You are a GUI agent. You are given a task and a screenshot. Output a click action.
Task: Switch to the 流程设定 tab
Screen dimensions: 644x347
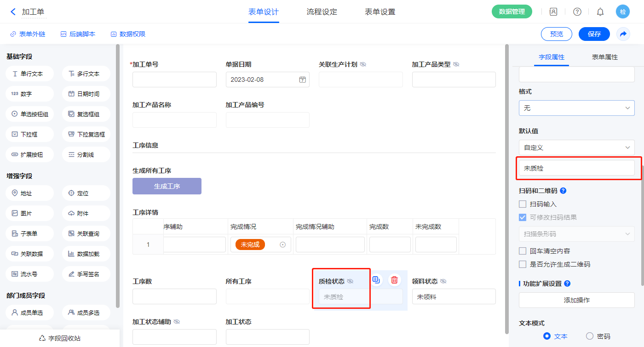pos(322,12)
